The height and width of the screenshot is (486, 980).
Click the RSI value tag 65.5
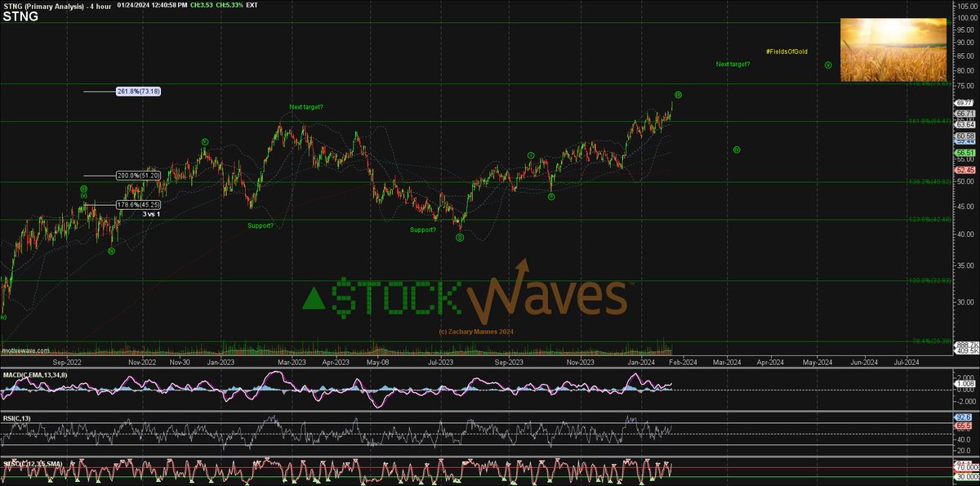pos(962,426)
